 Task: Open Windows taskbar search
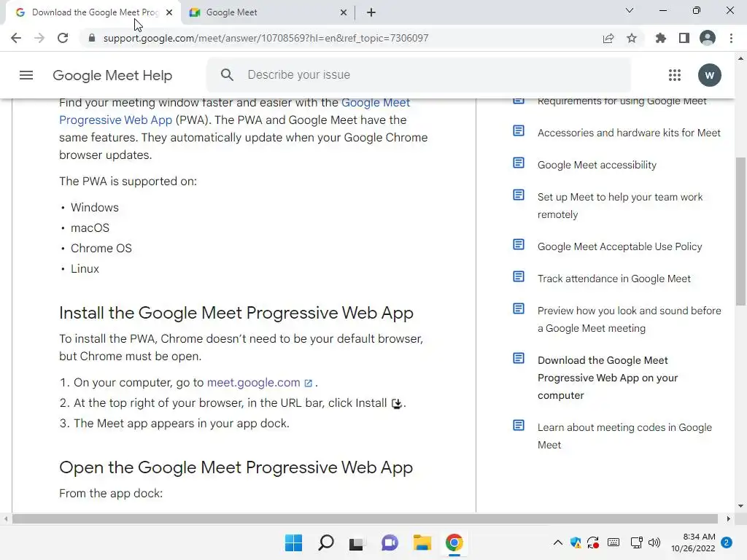pos(326,542)
